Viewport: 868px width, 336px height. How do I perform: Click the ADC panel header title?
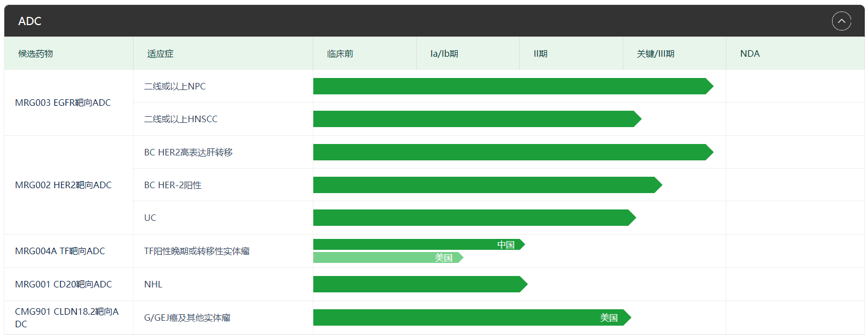click(30, 21)
